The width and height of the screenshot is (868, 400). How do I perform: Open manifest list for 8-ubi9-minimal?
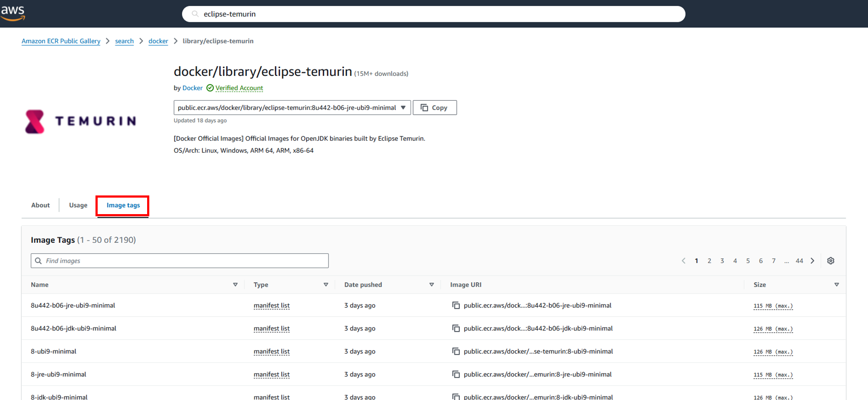click(x=272, y=351)
